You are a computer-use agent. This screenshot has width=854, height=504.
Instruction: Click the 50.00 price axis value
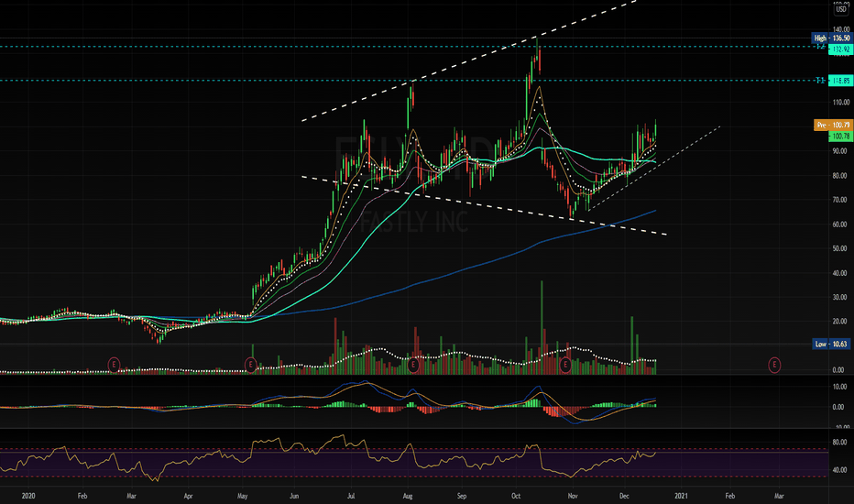tap(840, 248)
